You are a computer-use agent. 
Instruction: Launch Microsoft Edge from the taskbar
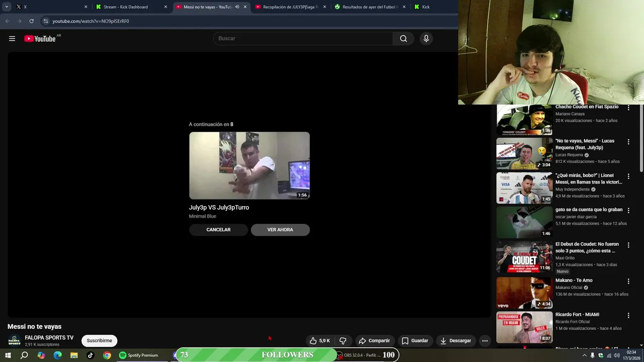pyautogui.click(x=57, y=355)
